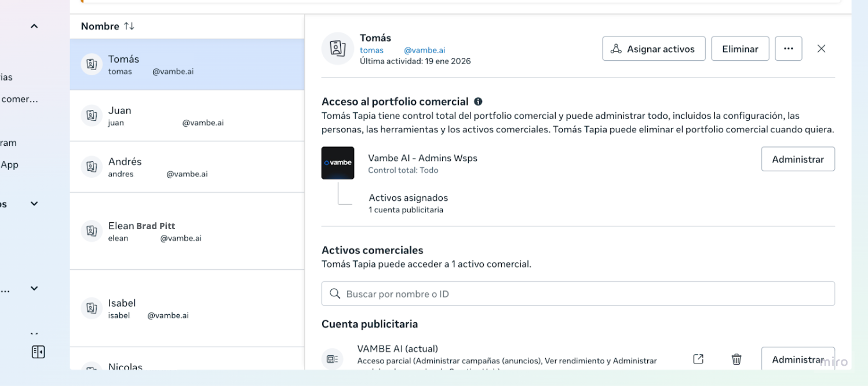Image resolution: width=868 pixels, height=386 pixels.
Task: Collapse the top sidebar section chevron
Action: pos(34,26)
